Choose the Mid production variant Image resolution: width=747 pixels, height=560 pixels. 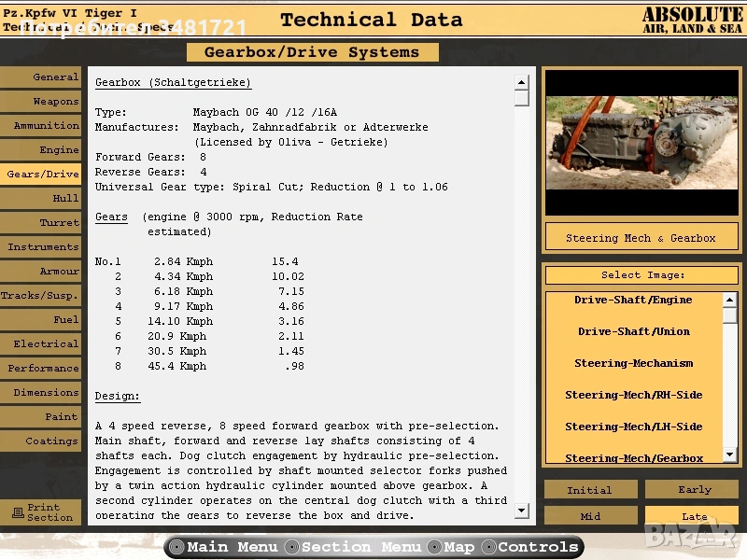click(x=590, y=515)
